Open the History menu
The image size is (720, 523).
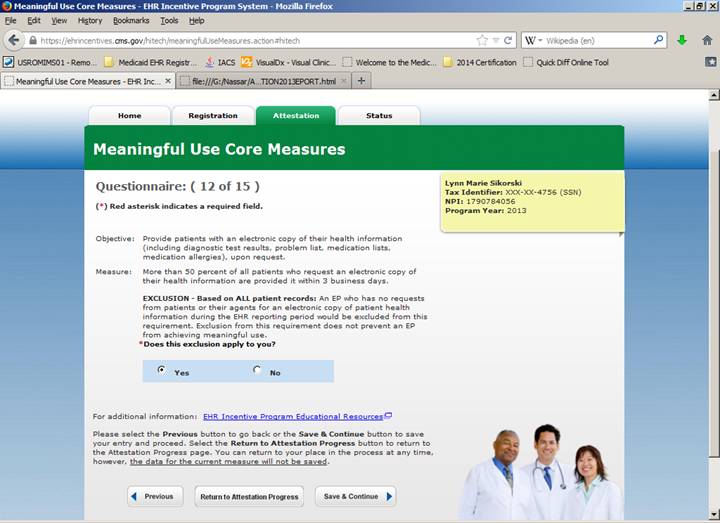[x=89, y=20]
